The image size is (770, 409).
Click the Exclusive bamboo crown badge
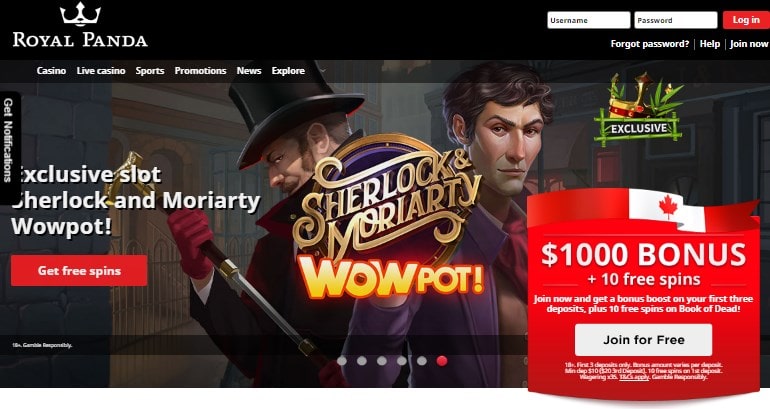[638, 109]
